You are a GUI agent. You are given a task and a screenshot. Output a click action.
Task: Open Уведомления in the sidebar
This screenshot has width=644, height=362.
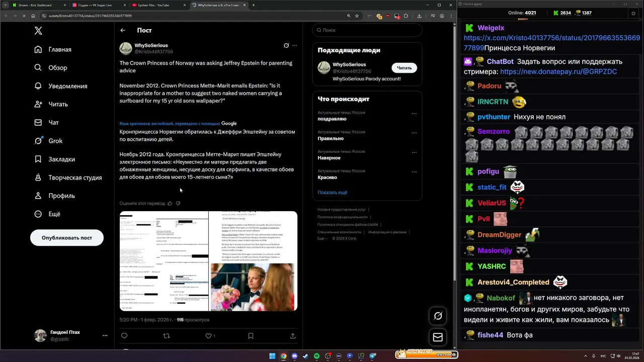tap(61, 86)
